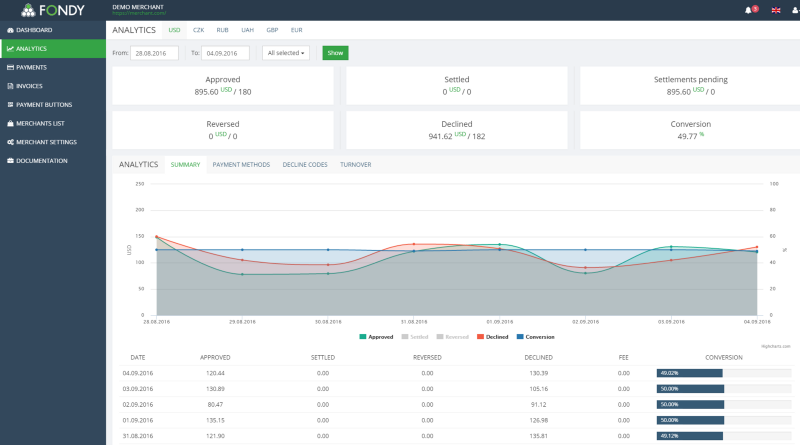Click 04.09.2016 conversion bar 49.02%
Screen dimensions: 800x445
(x=689, y=373)
